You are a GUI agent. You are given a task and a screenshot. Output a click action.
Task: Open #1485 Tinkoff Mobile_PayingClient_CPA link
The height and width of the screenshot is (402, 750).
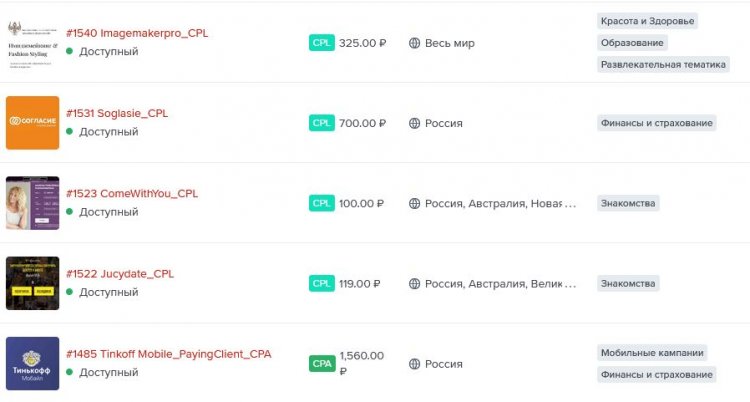pos(168,354)
